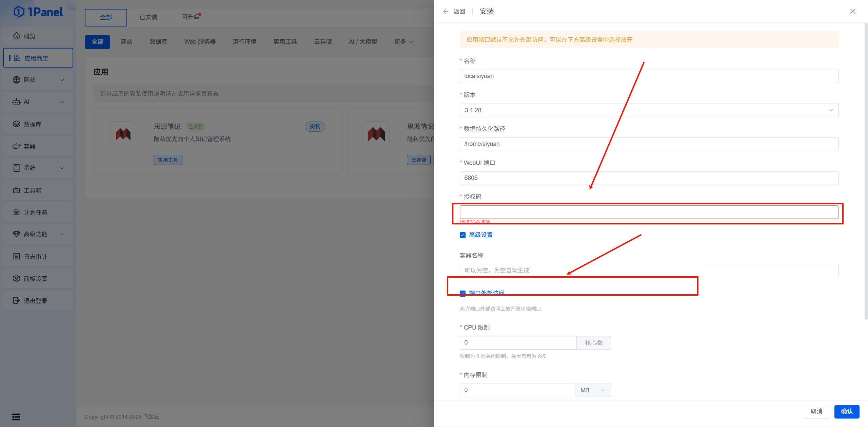
Task: Open the version 3.1.28 dropdown
Action: click(649, 110)
